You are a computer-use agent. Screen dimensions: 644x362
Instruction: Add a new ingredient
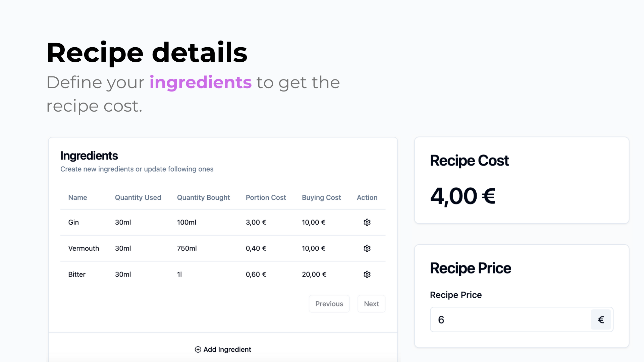[x=223, y=349]
